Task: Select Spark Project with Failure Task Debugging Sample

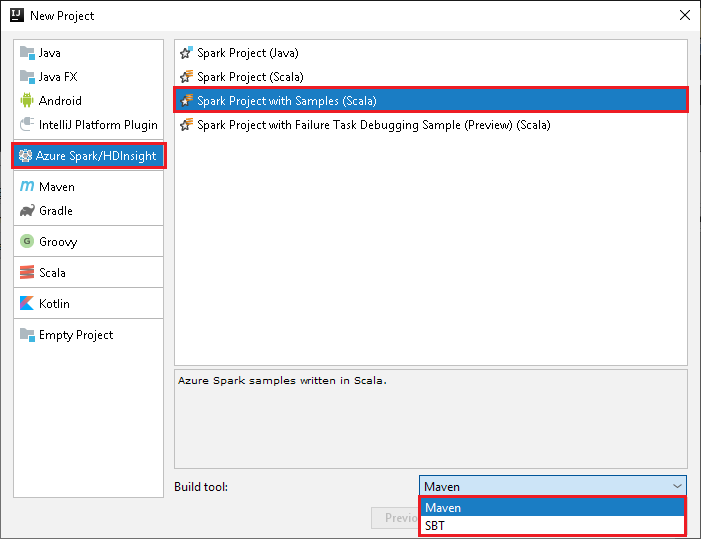Action: 431,125
